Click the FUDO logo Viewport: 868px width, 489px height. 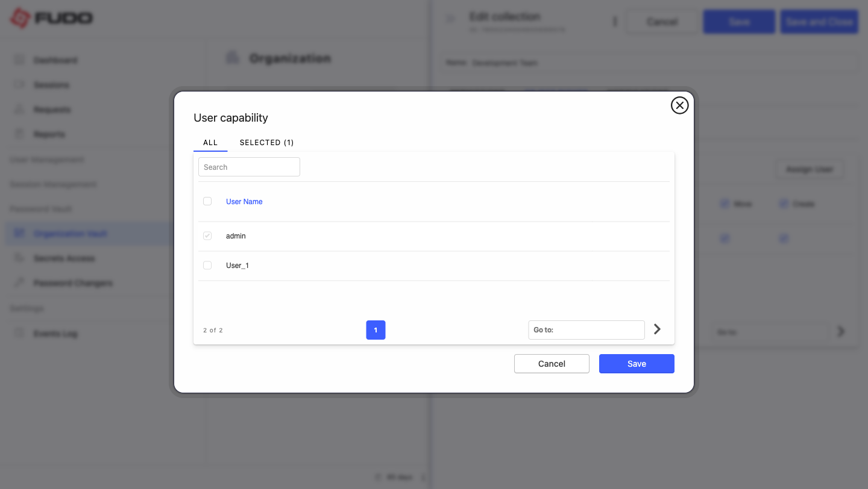point(51,18)
